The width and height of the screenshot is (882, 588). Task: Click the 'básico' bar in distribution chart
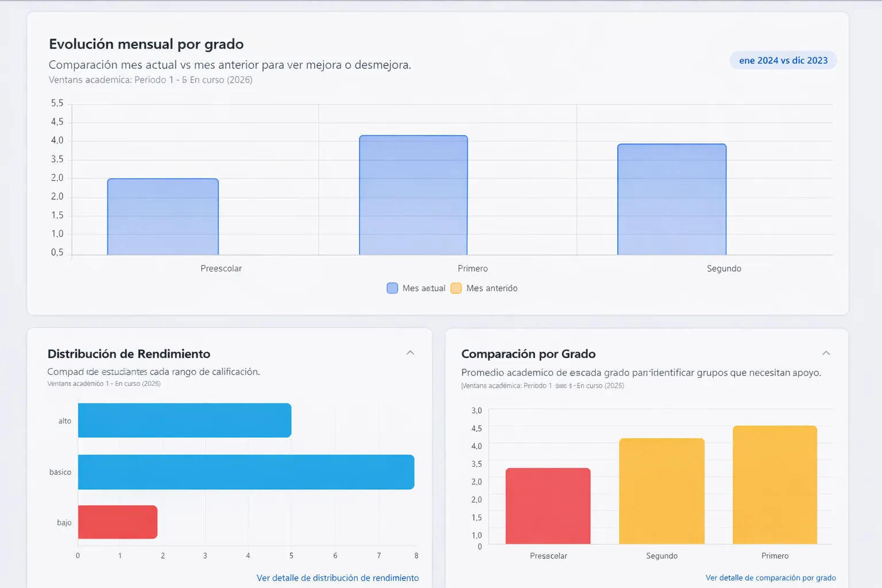(246, 471)
